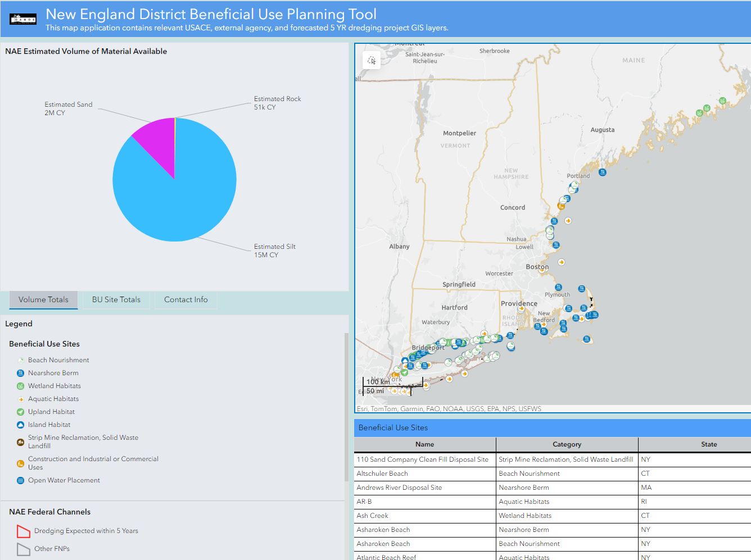Click the Strip Mine Reclamation legend icon
The height and width of the screenshot is (560, 751).
click(x=21, y=442)
